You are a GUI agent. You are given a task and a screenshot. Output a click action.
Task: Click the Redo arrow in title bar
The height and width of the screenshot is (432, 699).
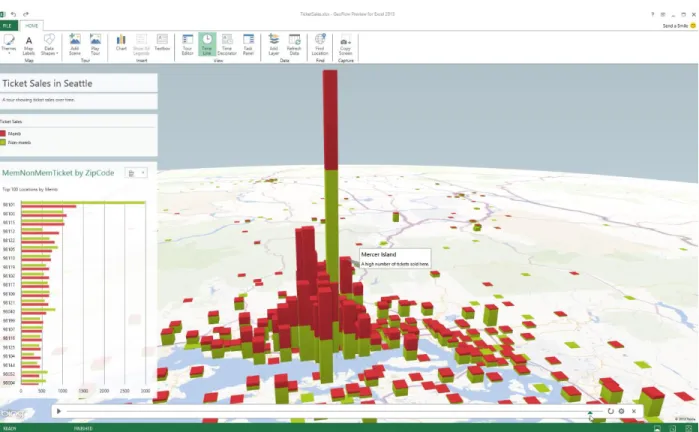(x=25, y=14)
